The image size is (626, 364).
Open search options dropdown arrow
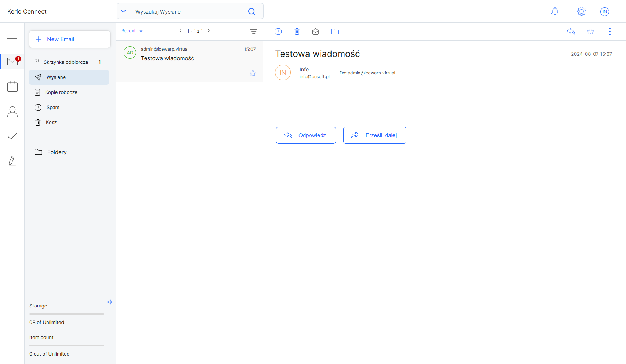(x=123, y=11)
